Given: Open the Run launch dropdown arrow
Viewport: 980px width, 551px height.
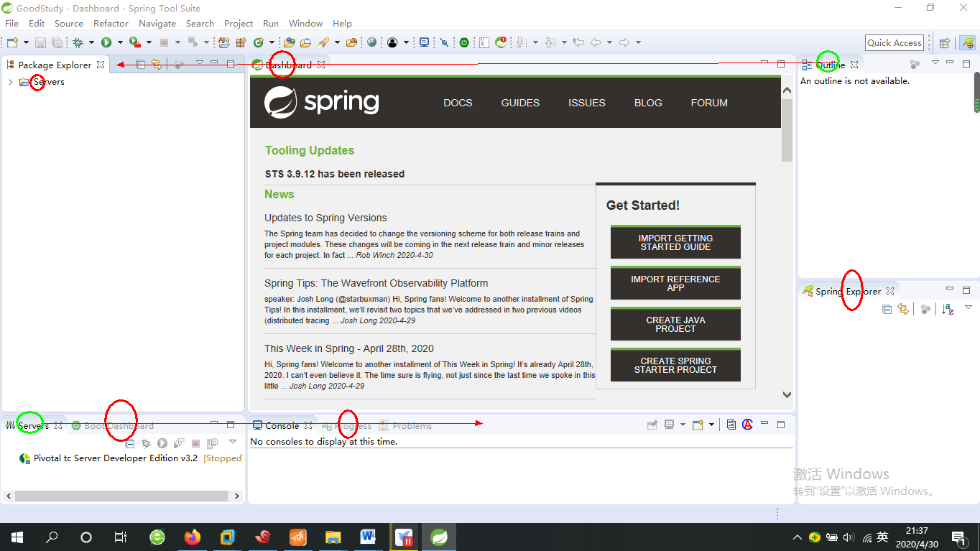Looking at the screenshot, I should click(x=120, y=42).
